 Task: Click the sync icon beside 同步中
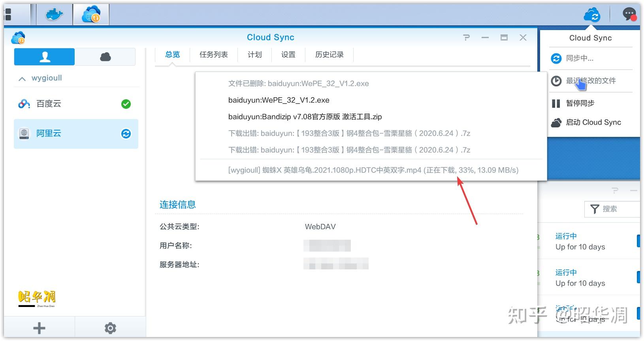click(556, 59)
